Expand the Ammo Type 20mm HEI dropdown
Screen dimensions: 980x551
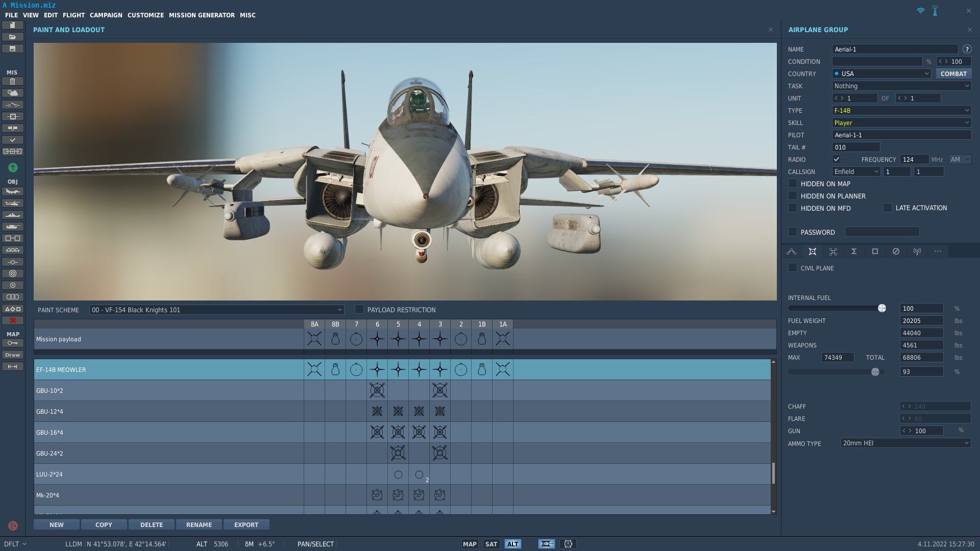click(x=905, y=443)
